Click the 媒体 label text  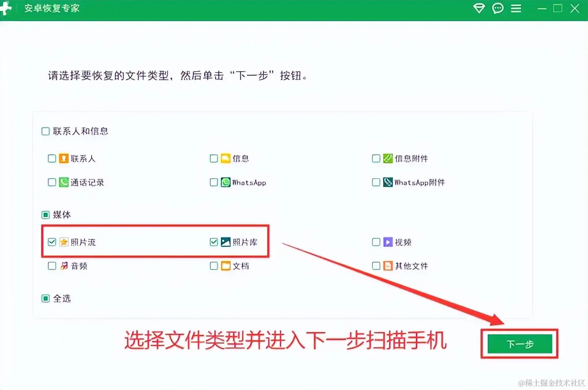[x=62, y=215]
